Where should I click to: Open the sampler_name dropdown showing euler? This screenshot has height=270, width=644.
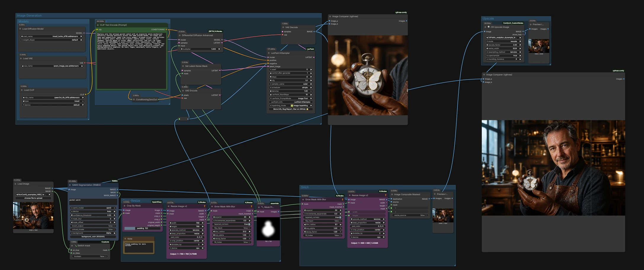[291, 84]
